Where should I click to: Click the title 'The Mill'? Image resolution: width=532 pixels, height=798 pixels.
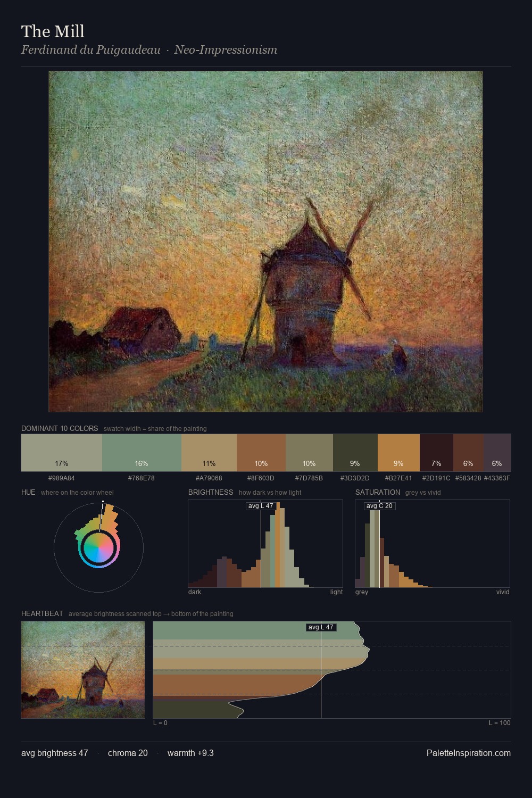pos(53,31)
